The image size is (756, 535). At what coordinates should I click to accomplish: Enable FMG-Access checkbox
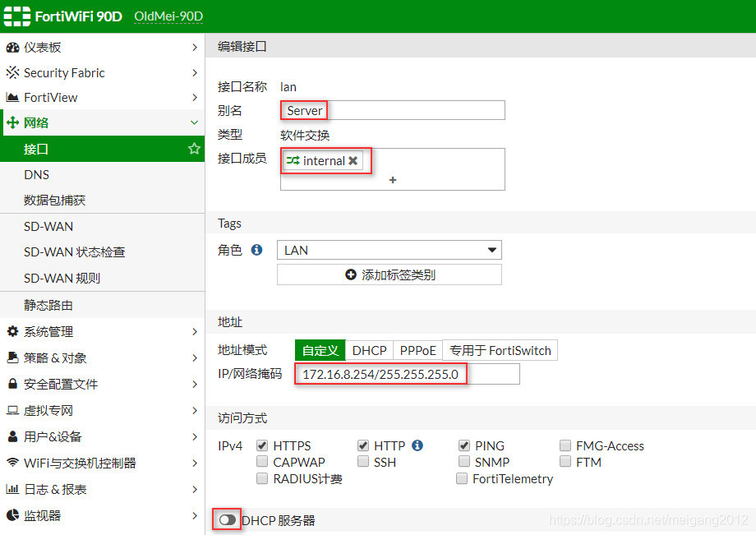565,445
